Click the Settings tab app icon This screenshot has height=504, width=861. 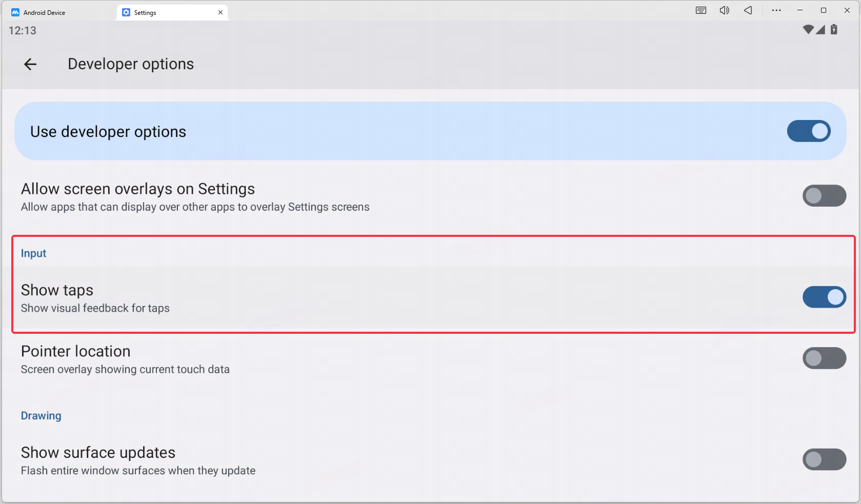(126, 12)
